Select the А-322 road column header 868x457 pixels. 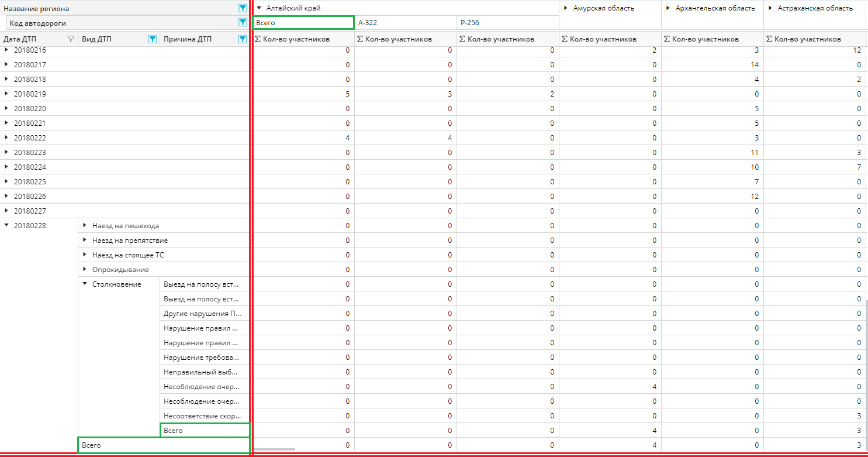coord(405,23)
